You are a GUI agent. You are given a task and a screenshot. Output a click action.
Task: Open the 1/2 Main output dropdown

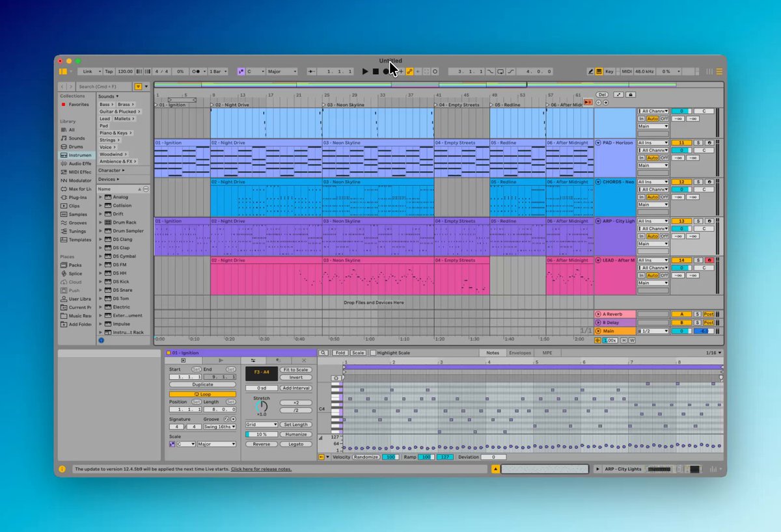pyautogui.click(x=653, y=331)
